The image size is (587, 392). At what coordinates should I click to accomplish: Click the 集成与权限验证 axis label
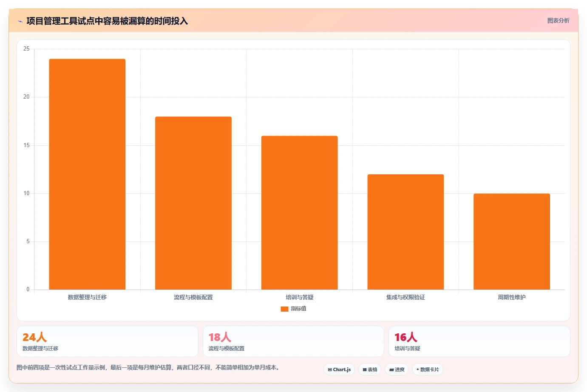(406, 297)
